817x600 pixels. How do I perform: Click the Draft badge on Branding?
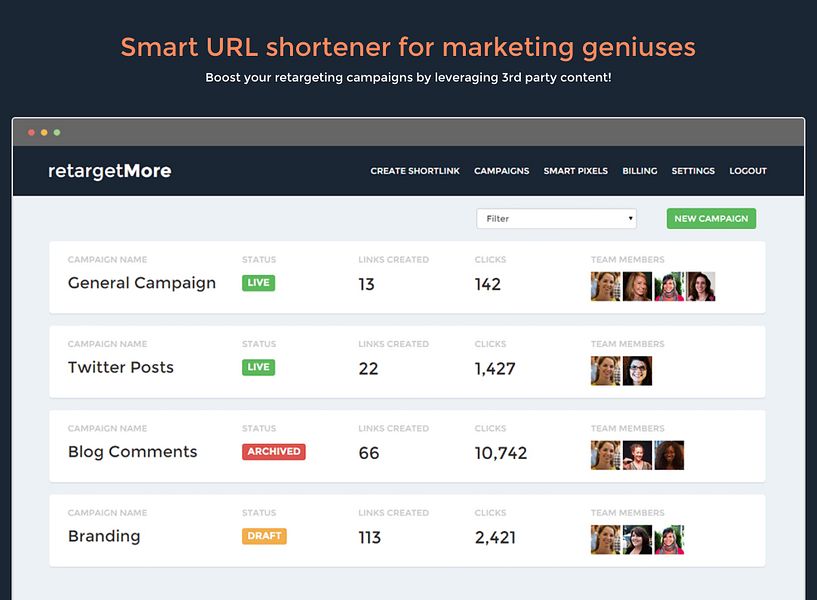pyautogui.click(x=264, y=536)
